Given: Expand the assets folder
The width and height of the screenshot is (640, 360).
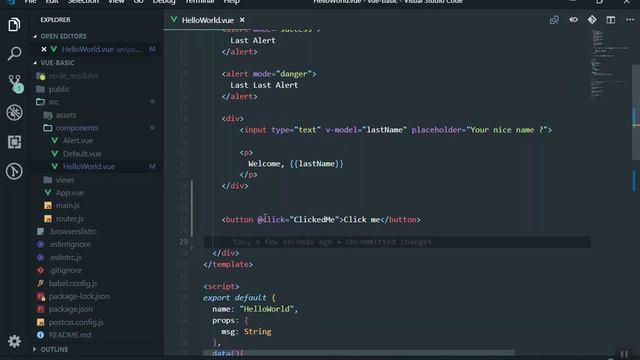Looking at the screenshot, I should 66,115.
